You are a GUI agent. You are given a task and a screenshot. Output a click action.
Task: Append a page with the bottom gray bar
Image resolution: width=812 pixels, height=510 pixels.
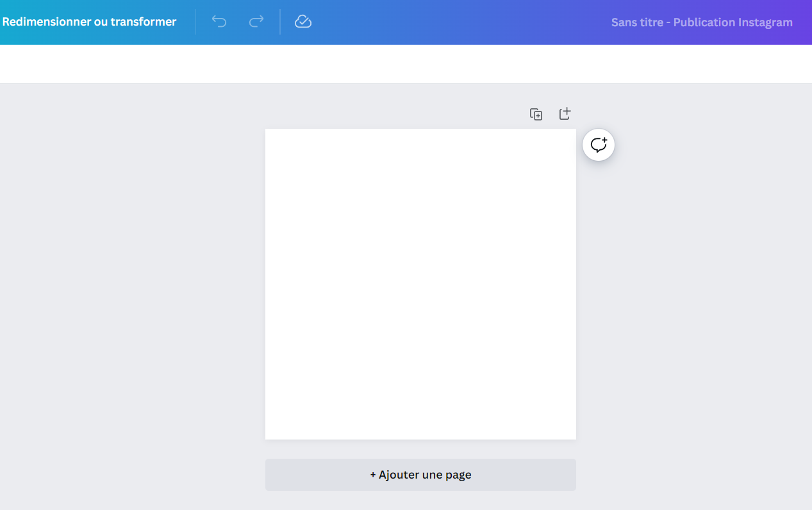pos(420,475)
